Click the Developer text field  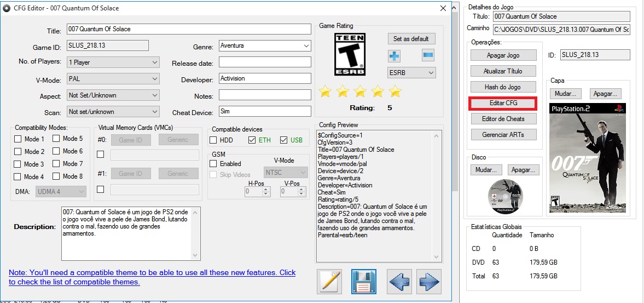(265, 79)
